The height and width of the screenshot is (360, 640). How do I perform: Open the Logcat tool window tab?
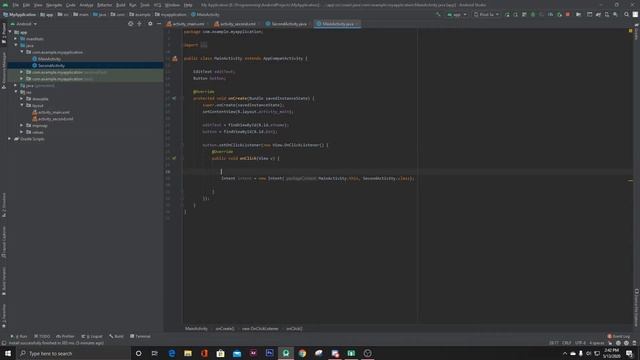click(92, 336)
